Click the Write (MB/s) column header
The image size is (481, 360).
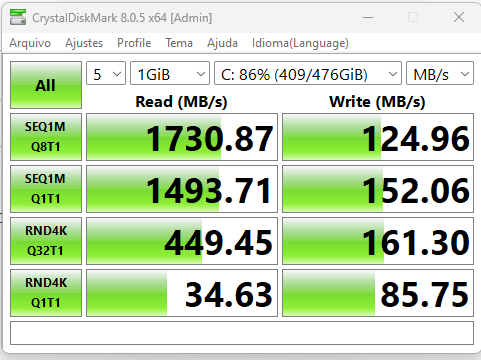click(x=377, y=101)
